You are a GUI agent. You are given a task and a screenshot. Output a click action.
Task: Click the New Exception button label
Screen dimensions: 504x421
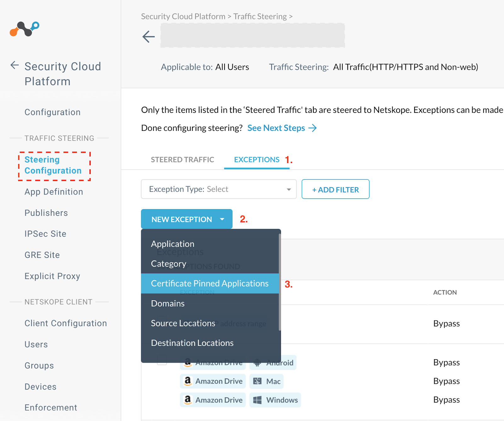[182, 219]
